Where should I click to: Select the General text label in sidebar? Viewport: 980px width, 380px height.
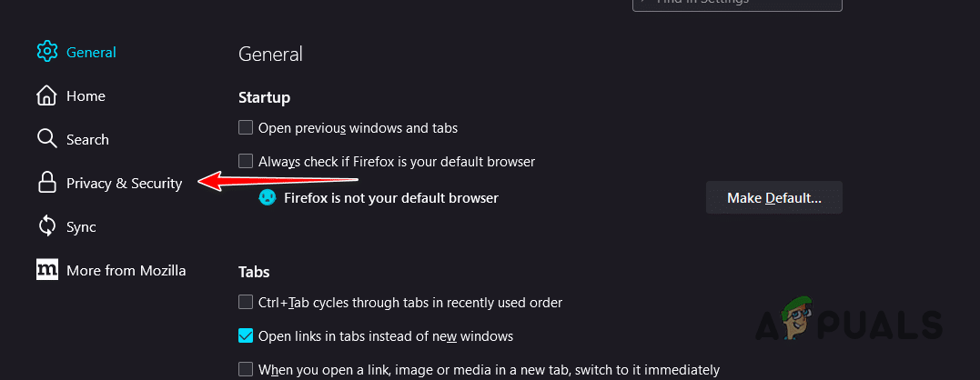pos(91,52)
